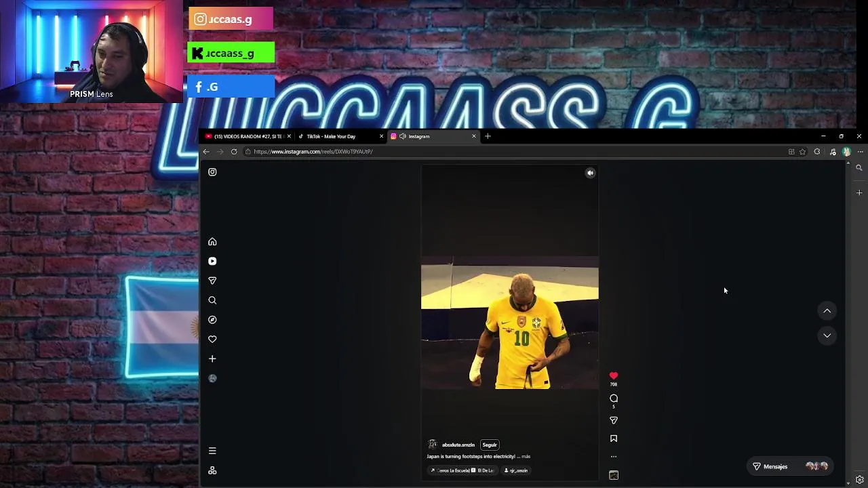868x488 pixels.
Task: Go back in browser
Action: (x=206, y=152)
